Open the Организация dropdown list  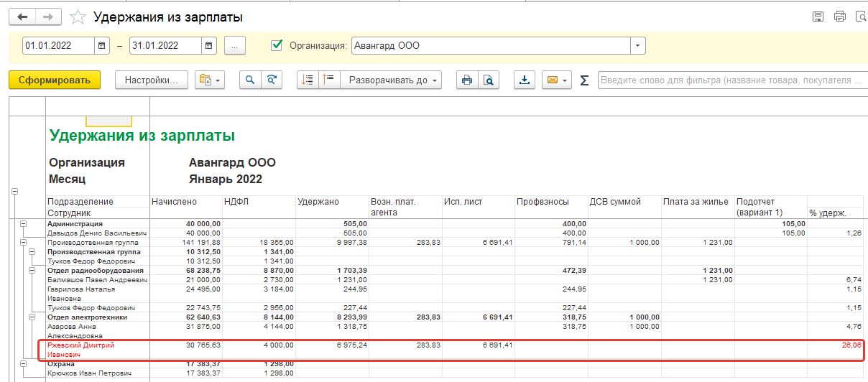[x=637, y=46]
